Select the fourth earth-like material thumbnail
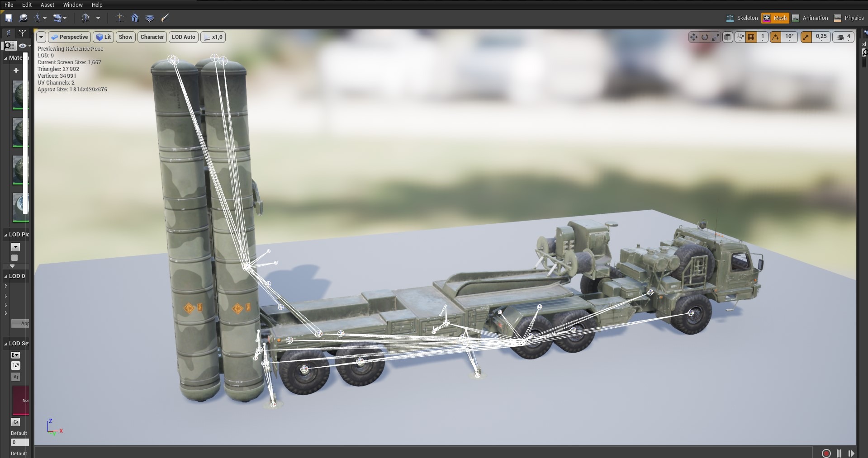 tap(20, 207)
